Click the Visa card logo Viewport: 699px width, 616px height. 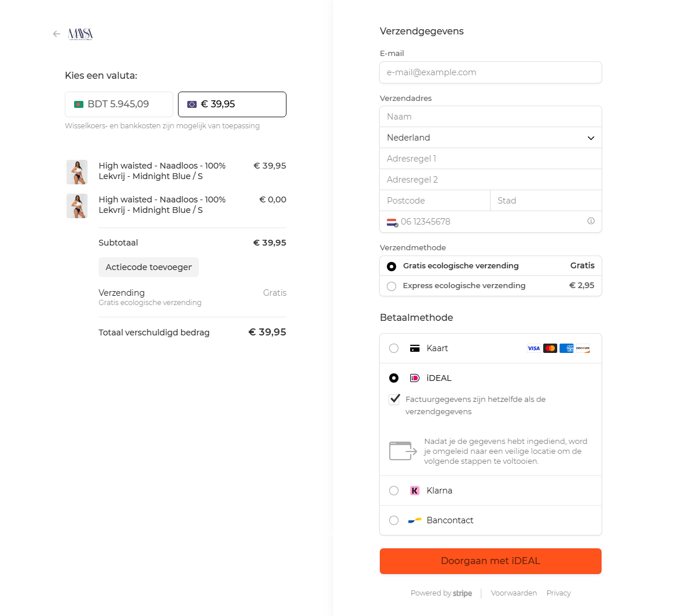533,348
